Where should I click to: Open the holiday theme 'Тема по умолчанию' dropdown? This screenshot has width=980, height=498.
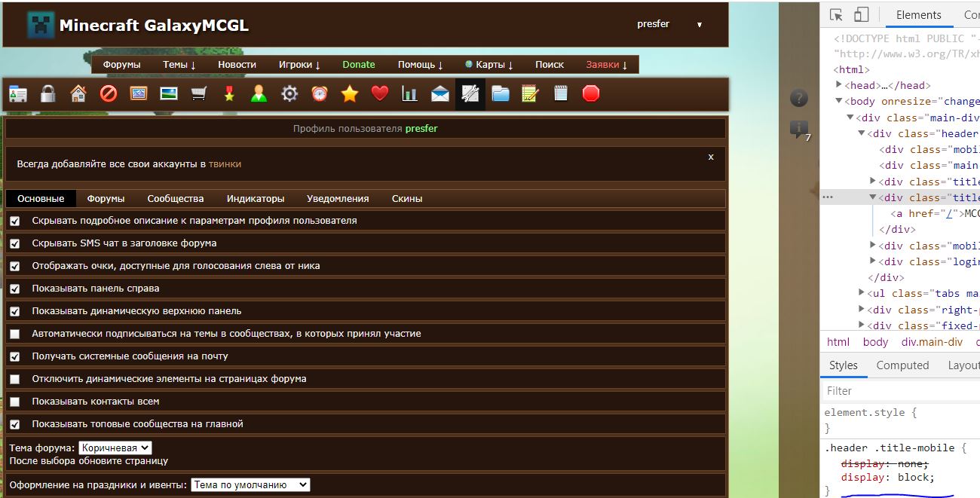click(x=250, y=485)
